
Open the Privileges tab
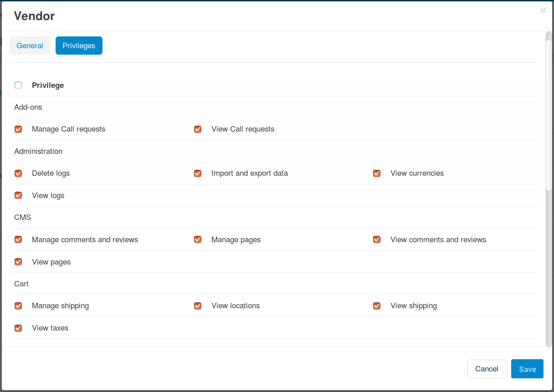(x=79, y=46)
